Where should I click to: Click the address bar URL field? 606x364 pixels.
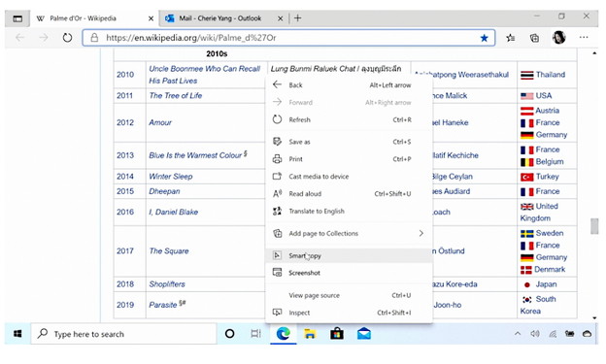288,38
